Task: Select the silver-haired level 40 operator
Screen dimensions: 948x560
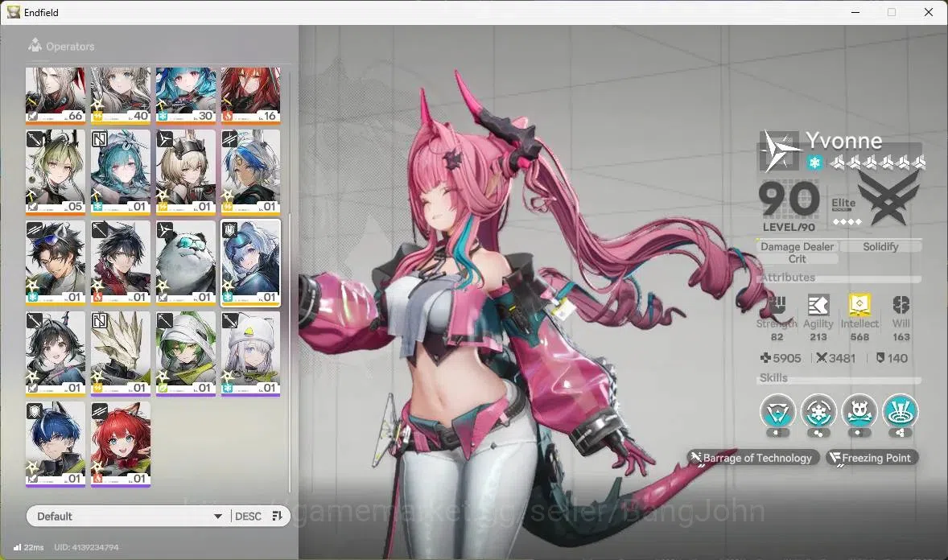Action: 121,95
